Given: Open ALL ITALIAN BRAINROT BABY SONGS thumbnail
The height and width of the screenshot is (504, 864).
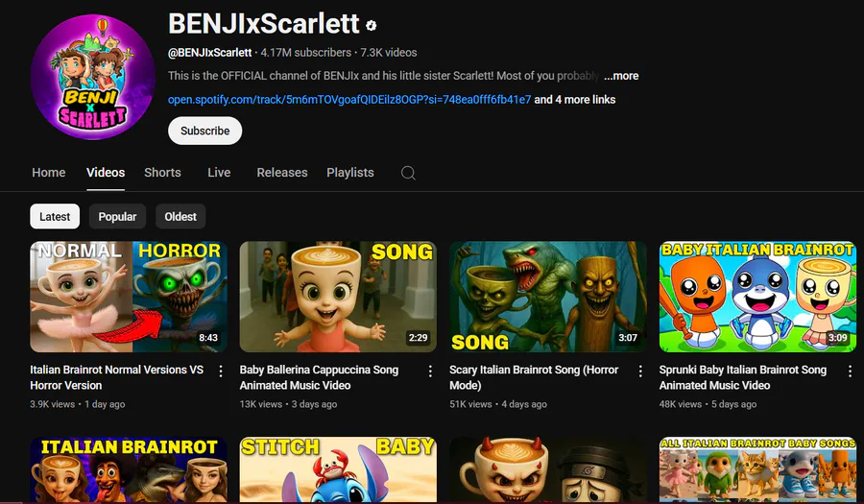Looking at the screenshot, I should 757,469.
